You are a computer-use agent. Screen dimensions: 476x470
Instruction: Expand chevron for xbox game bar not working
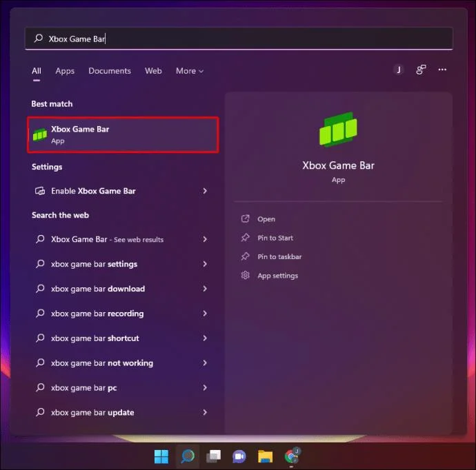tap(205, 363)
